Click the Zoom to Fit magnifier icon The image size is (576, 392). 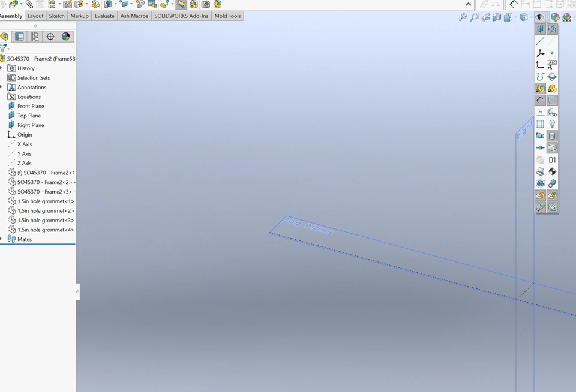tap(463, 17)
